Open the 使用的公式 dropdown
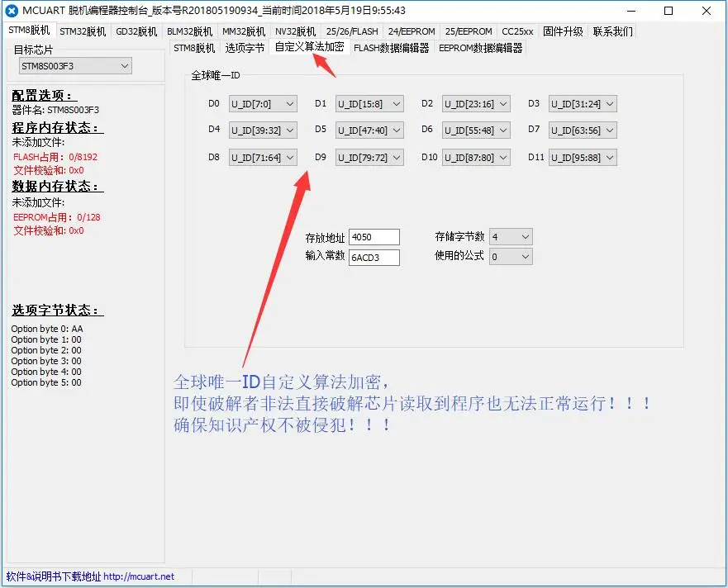This screenshot has height=588, width=728. [x=511, y=257]
